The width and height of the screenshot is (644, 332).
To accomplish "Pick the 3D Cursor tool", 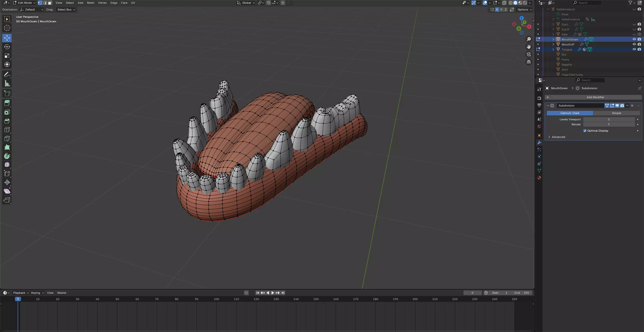I will click(7, 28).
